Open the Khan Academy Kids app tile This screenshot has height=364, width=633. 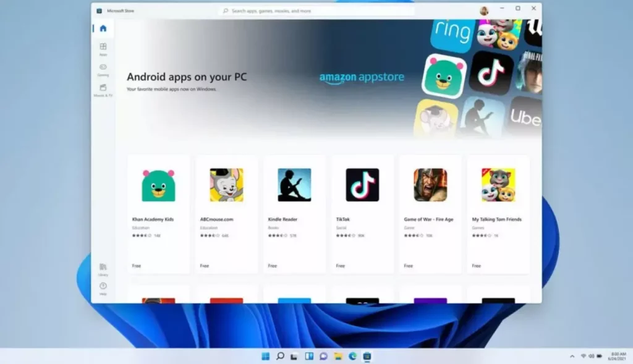[x=158, y=214]
